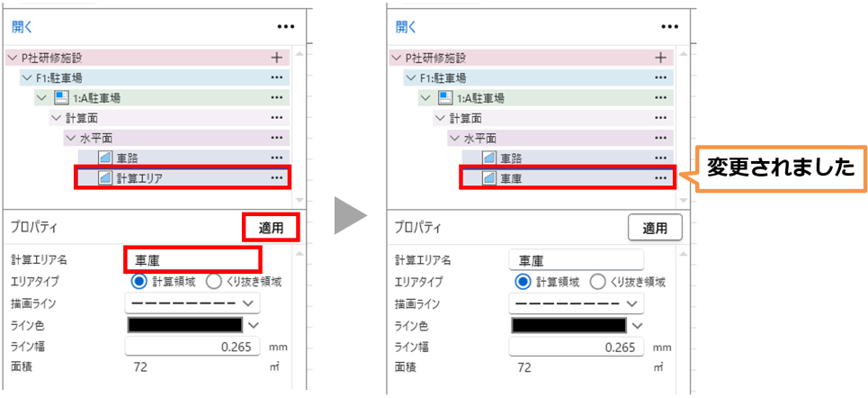Collapse the 水平面 tree node in right panel
This screenshot has width=868, height=398.
453,138
